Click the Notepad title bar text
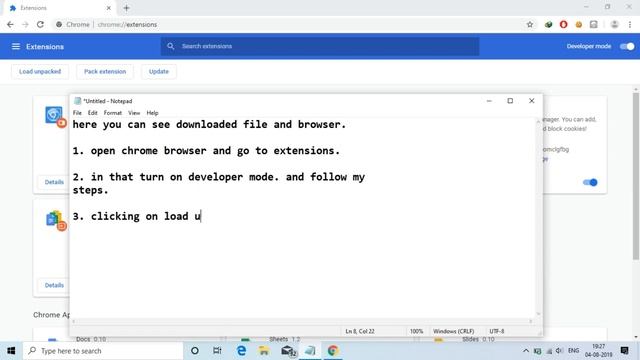Screen dimensions: 640x360 coord(108,101)
